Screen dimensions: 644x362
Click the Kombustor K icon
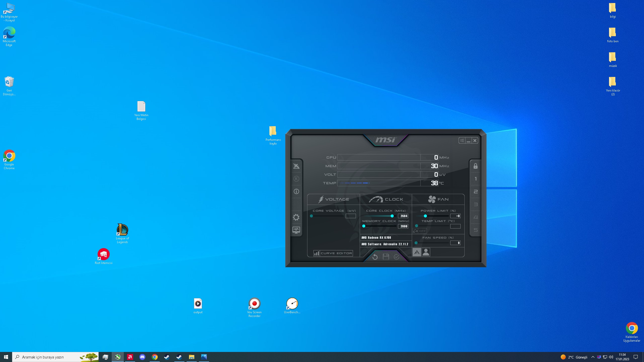[296, 179]
